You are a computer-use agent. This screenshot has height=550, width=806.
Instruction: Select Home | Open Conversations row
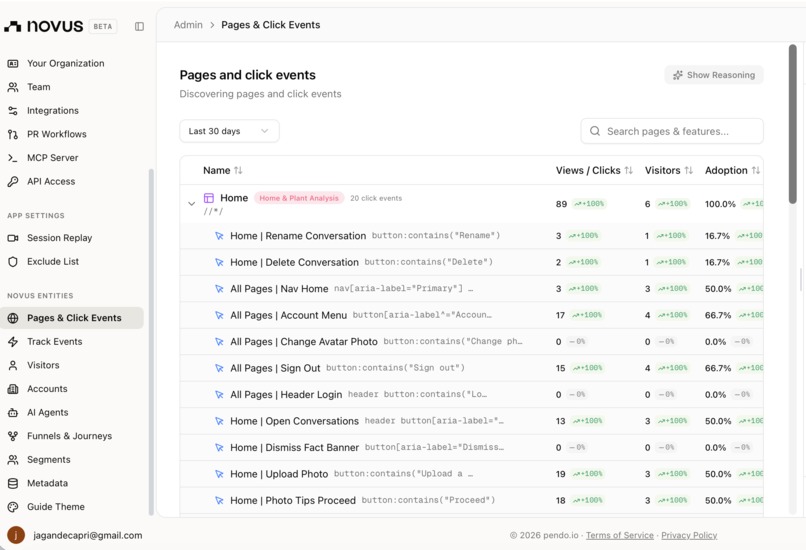pyautogui.click(x=471, y=421)
